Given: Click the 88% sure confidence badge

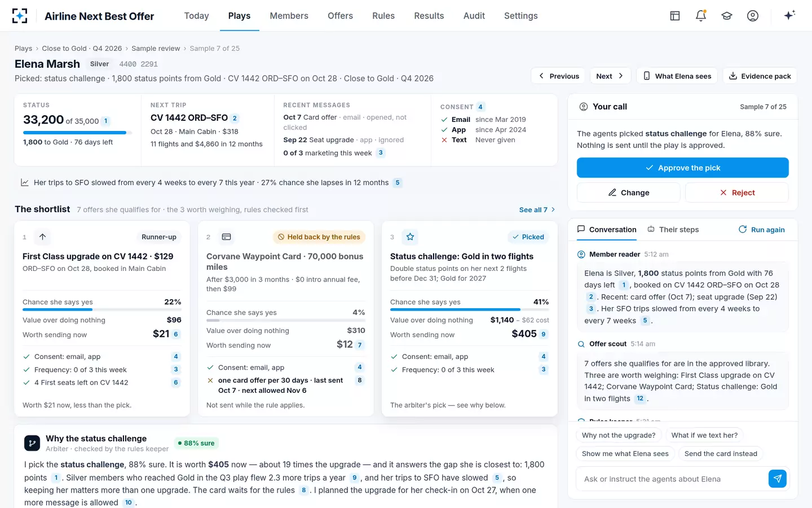Looking at the screenshot, I should 196,443.
